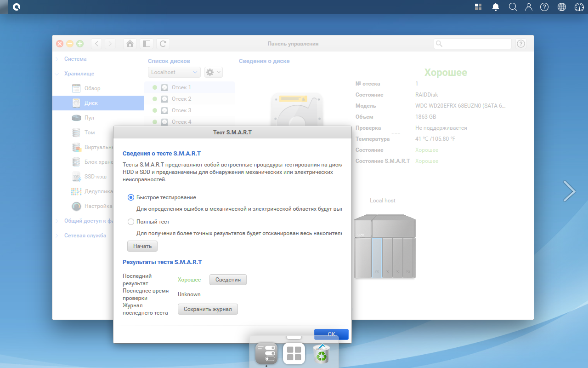Open the app grid icon in top bar

coord(478,7)
